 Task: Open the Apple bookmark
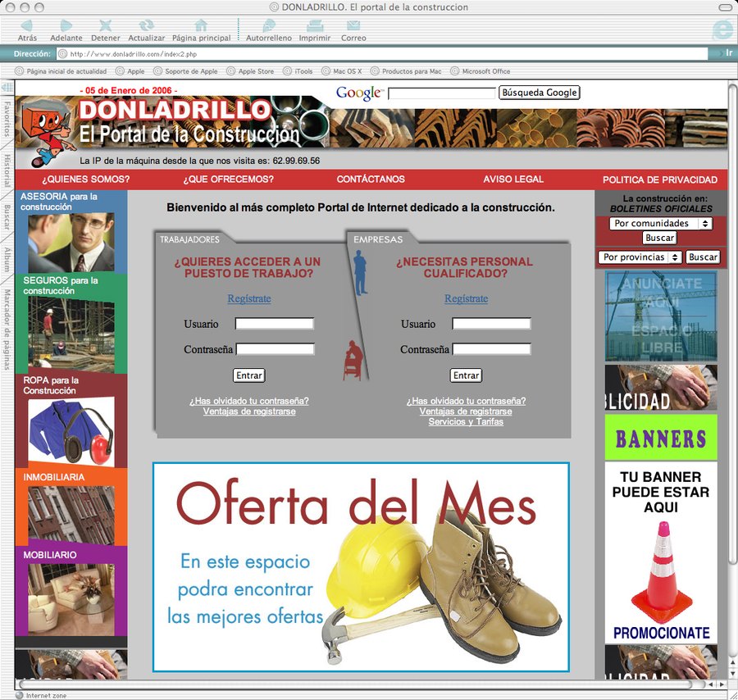click(x=130, y=71)
